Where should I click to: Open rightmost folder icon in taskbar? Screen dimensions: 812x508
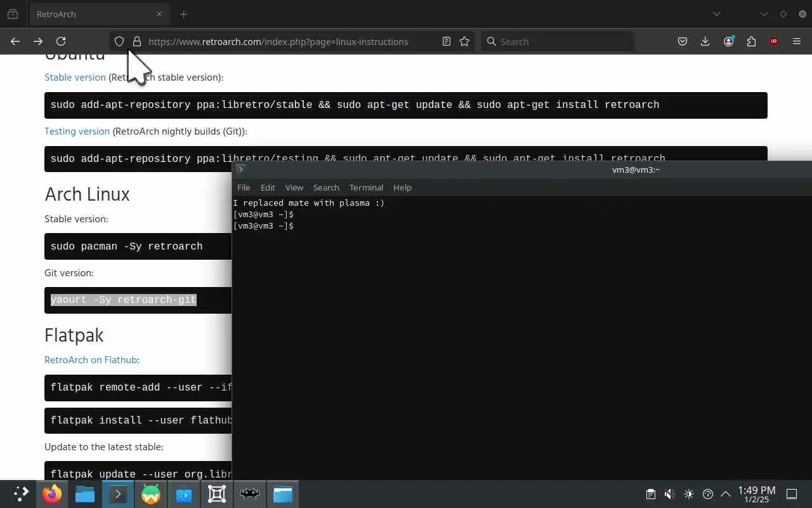(x=283, y=494)
